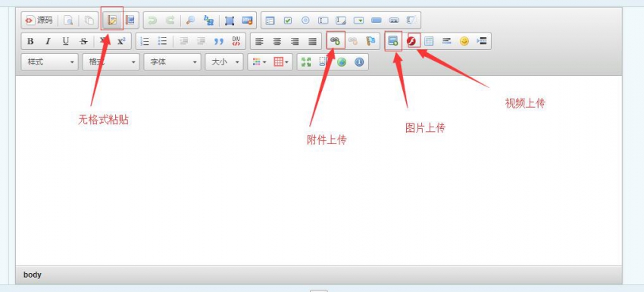
Task: Insert a textarea form field
Action: (x=341, y=20)
